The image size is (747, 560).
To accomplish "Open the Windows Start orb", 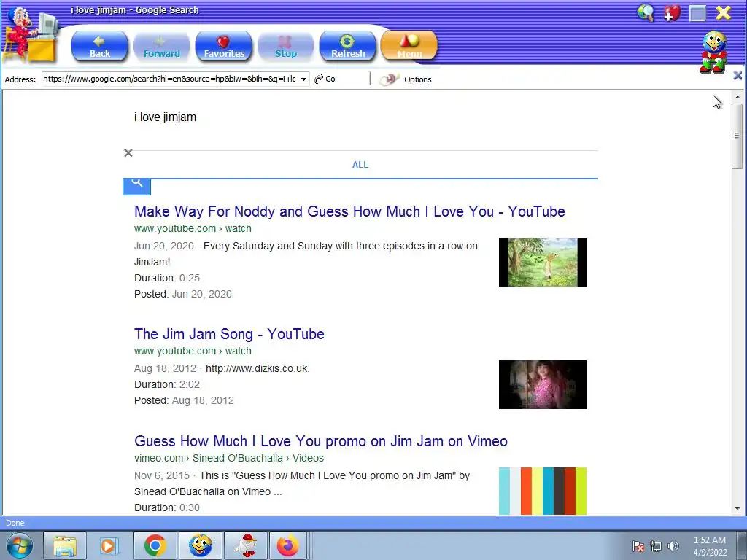I will (20, 545).
